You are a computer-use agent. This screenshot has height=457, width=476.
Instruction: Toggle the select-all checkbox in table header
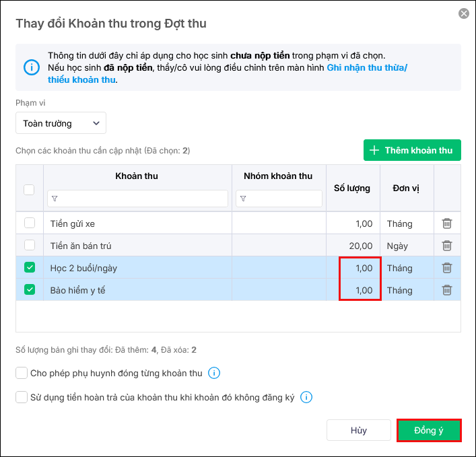tap(29, 190)
